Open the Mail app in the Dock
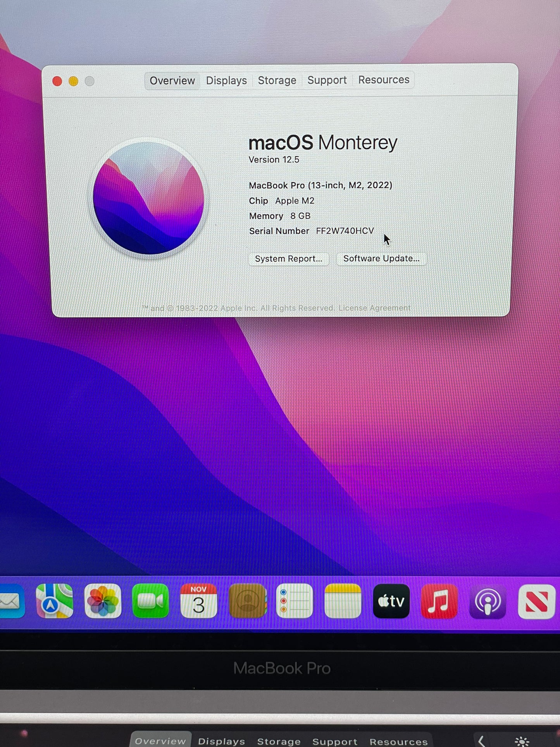 [12, 601]
